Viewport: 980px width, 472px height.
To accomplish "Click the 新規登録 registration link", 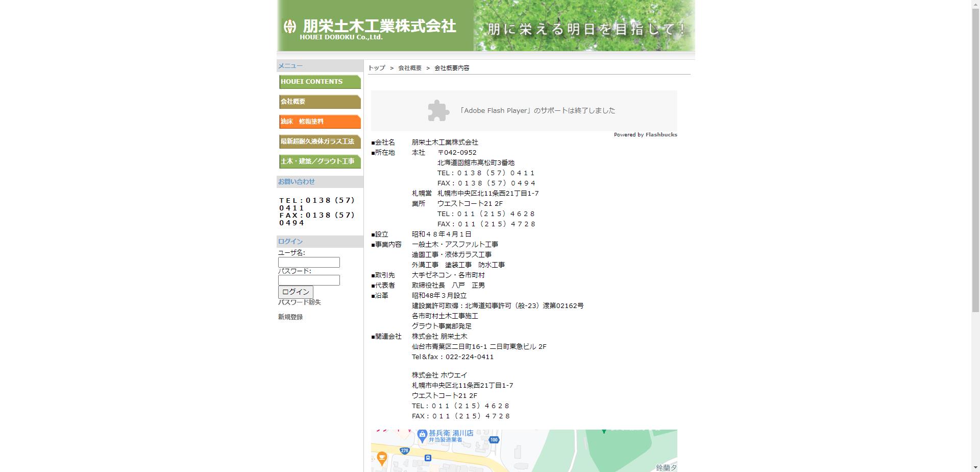I will [290, 317].
